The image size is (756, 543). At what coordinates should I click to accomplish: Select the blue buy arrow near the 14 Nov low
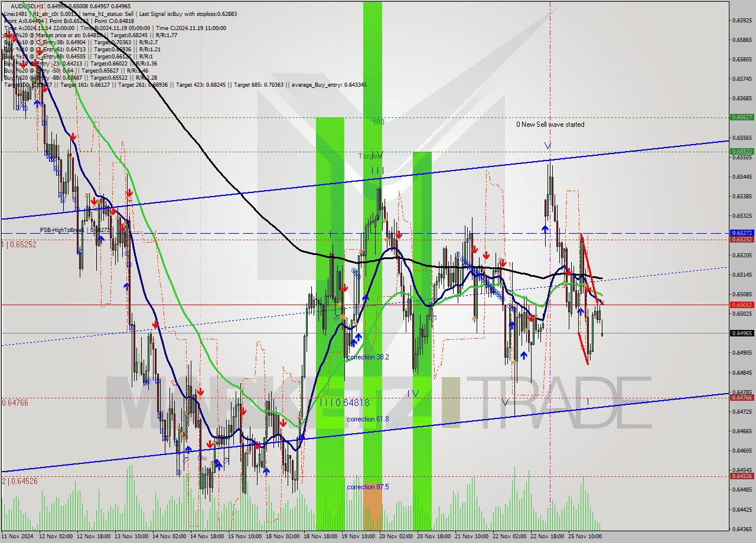[x=188, y=450]
